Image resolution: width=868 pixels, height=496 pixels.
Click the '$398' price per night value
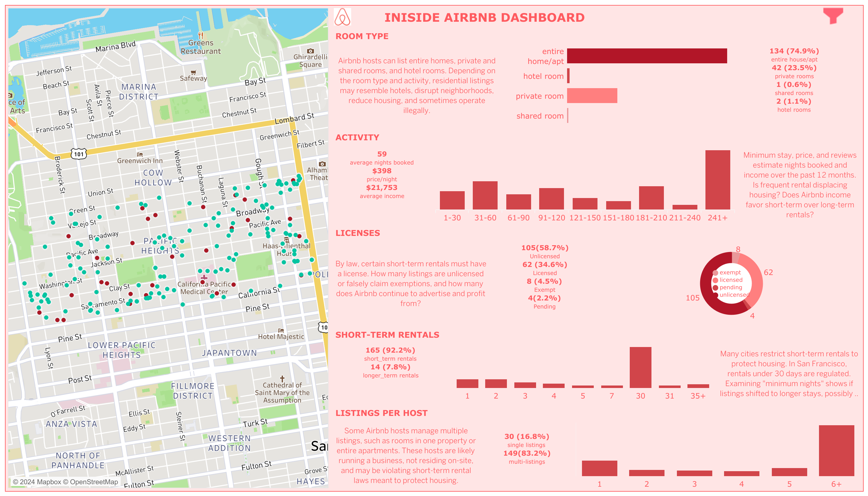pyautogui.click(x=382, y=171)
